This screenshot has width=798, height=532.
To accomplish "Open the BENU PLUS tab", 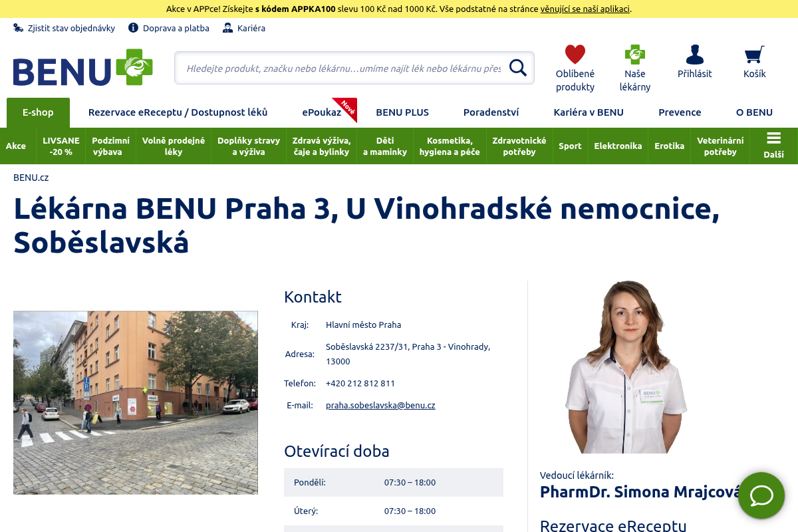I will 402,112.
